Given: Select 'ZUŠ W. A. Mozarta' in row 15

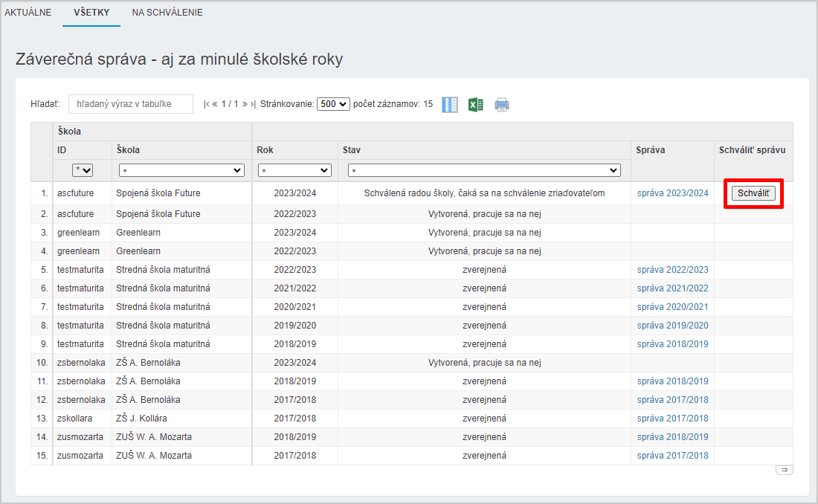Looking at the screenshot, I should click(154, 456).
